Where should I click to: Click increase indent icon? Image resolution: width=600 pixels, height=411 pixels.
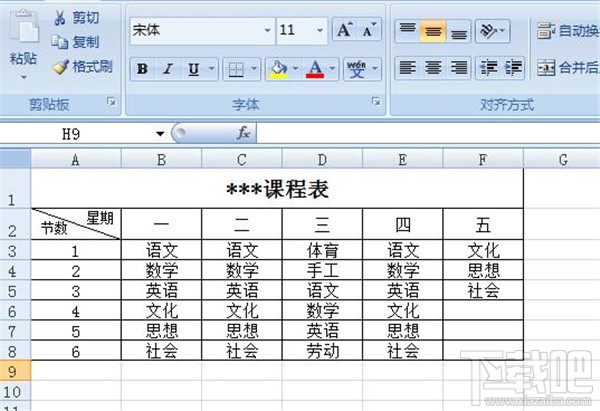(513, 68)
